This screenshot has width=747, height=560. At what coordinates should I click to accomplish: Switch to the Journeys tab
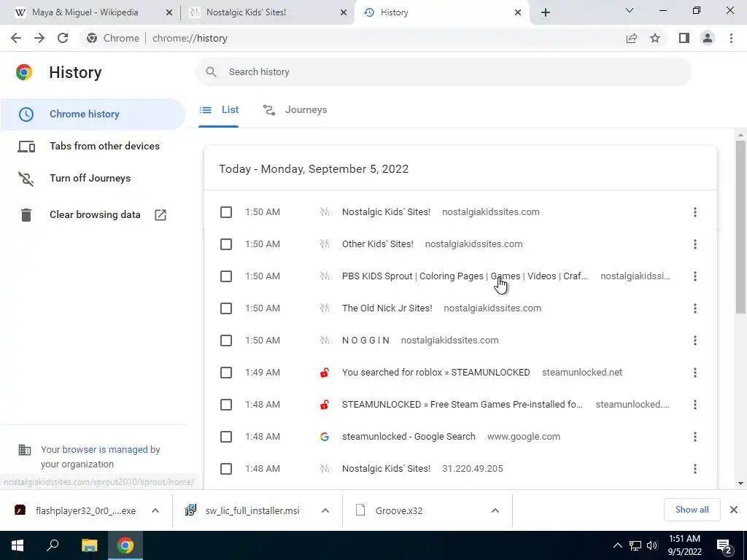click(295, 110)
